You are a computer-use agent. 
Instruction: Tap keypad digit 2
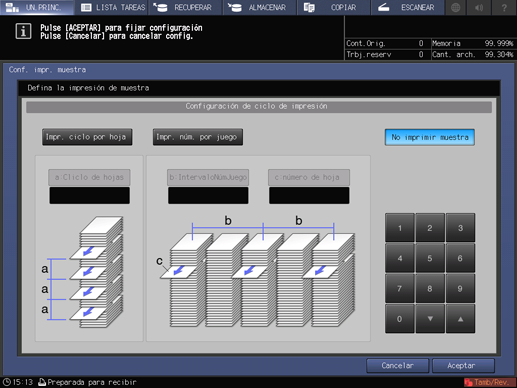click(430, 228)
